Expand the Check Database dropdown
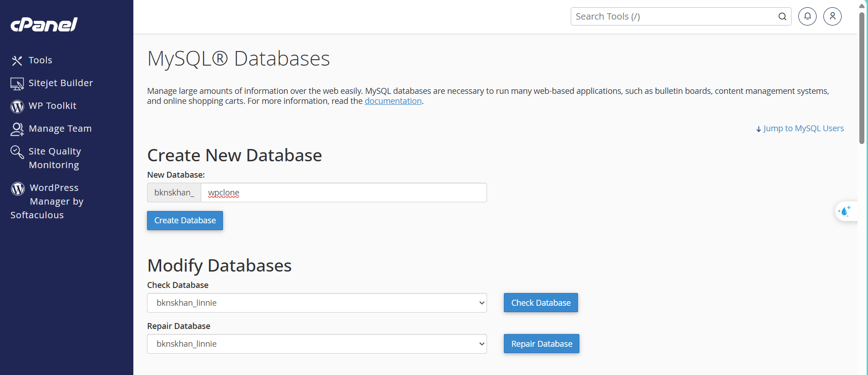The width and height of the screenshot is (868, 375). [317, 303]
